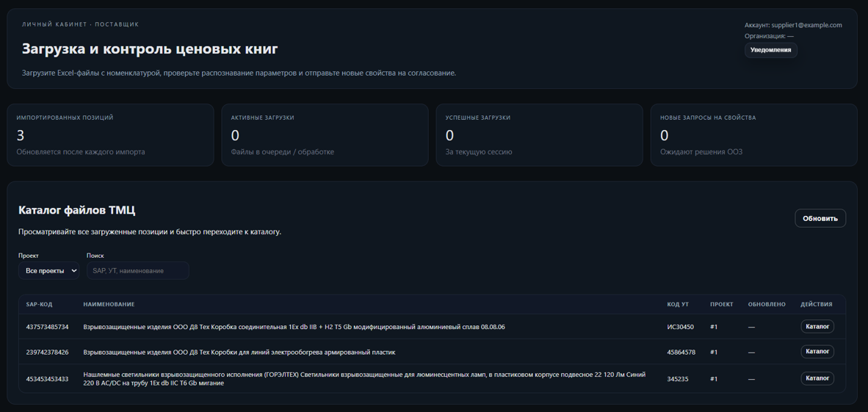868x412 pixels.
Task: Select the Новые запросы на свойства card
Action: (753, 135)
